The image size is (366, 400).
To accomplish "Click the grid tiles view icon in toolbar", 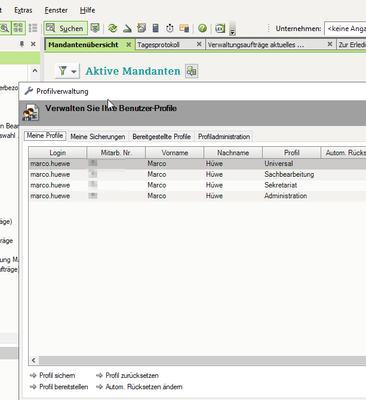I will coord(18,28).
